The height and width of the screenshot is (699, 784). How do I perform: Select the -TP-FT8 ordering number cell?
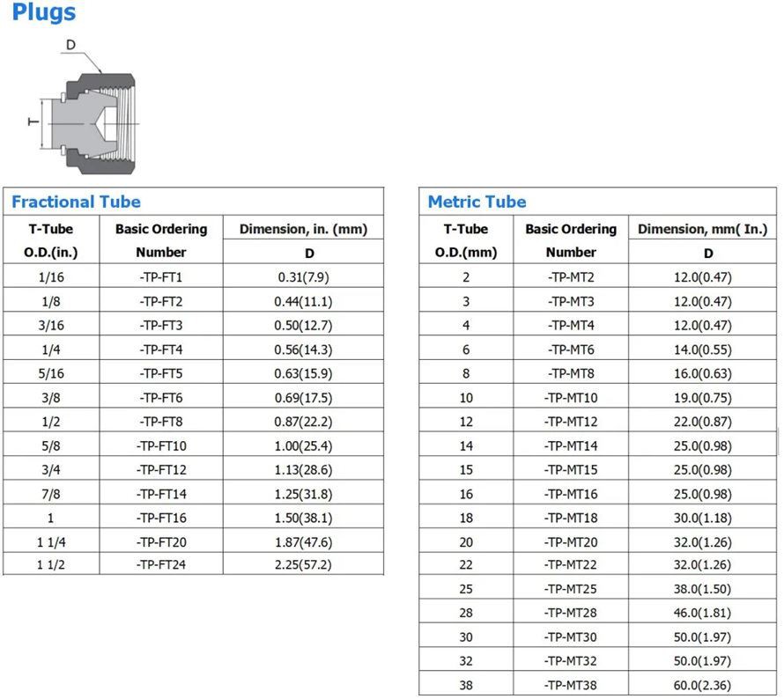(161, 422)
